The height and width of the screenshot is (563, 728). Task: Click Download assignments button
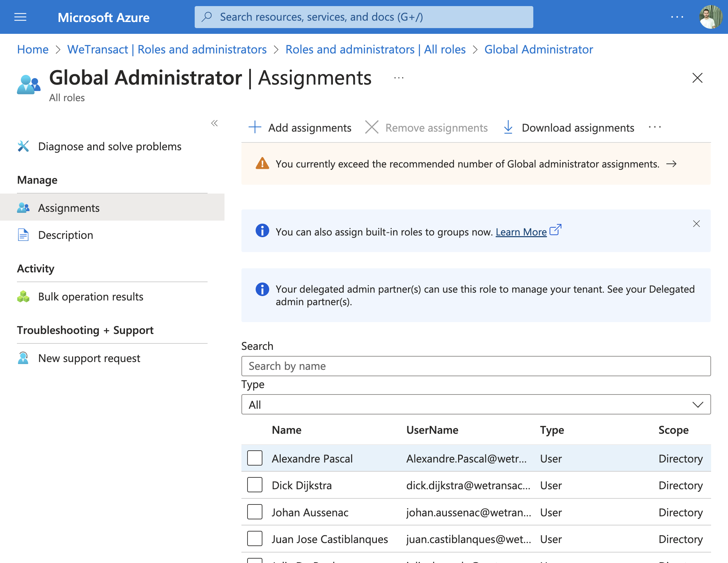coord(569,128)
